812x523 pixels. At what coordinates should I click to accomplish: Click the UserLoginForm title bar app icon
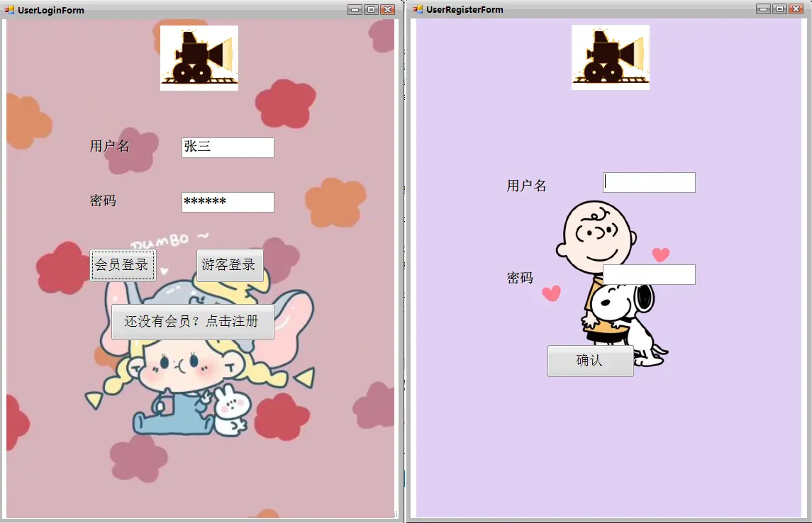(x=9, y=9)
